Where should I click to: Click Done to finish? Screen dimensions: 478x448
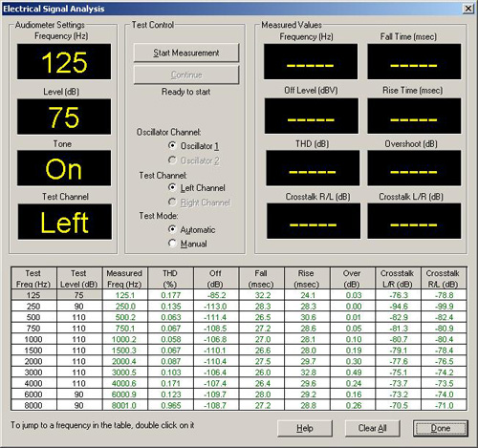coord(441,428)
